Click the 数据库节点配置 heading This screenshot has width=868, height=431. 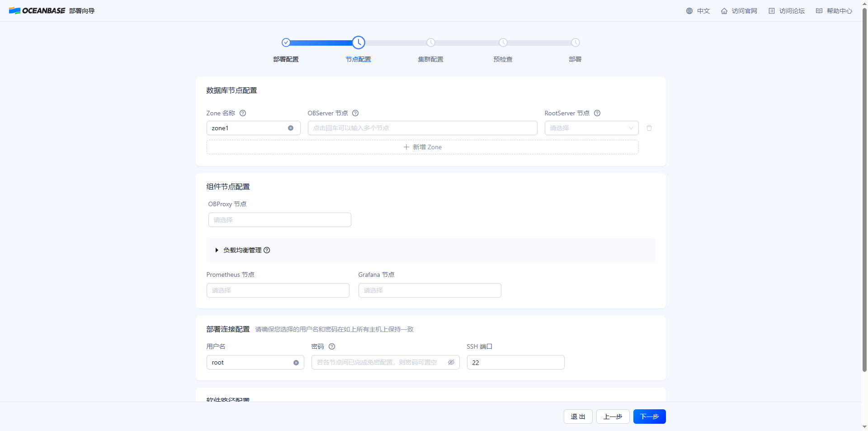[x=232, y=90]
